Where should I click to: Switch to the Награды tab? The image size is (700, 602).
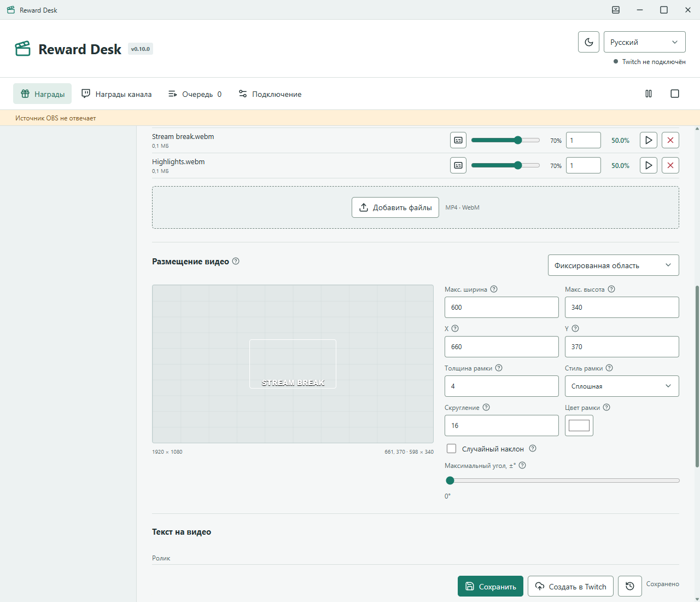point(43,94)
